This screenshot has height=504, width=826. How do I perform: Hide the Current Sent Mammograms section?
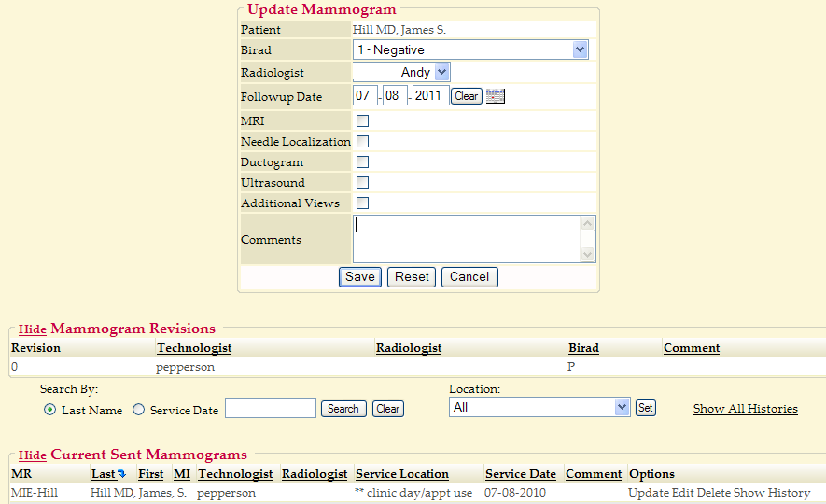pos(32,455)
